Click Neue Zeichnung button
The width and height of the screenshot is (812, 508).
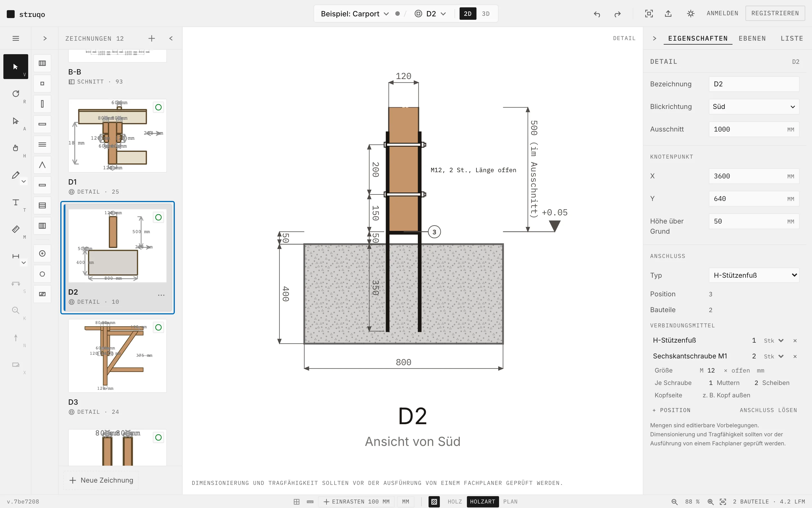(x=101, y=480)
